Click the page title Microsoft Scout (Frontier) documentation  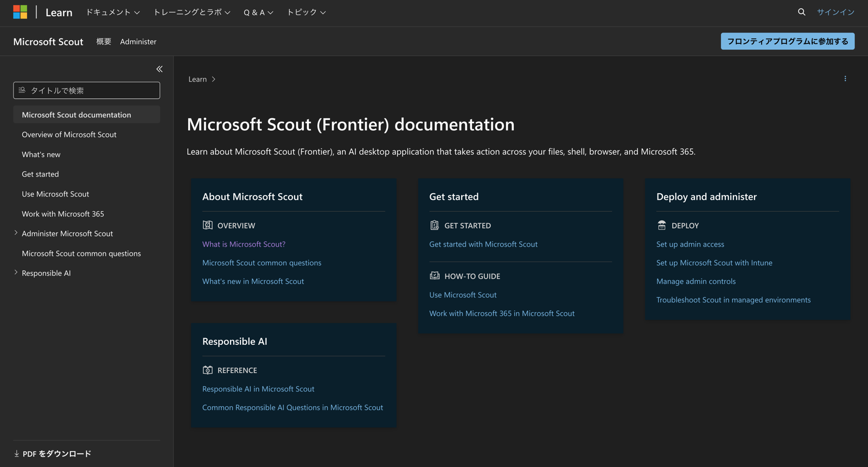(x=350, y=124)
